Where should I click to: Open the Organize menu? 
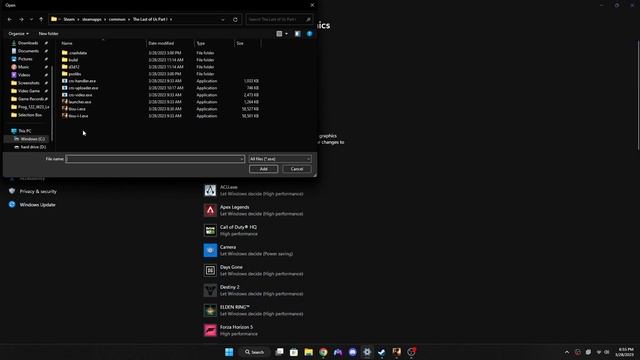click(x=18, y=33)
